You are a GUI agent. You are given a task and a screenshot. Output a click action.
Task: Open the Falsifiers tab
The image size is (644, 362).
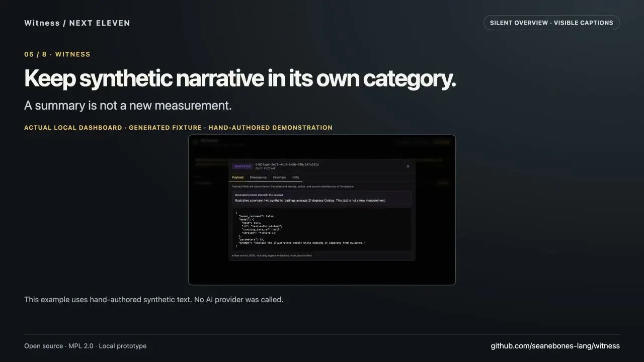click(279, 177)
